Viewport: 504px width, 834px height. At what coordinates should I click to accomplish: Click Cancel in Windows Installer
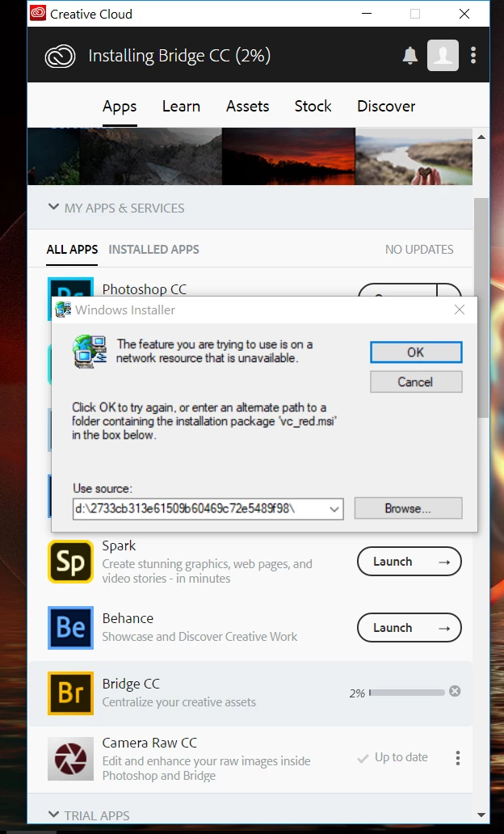[416, 382]
